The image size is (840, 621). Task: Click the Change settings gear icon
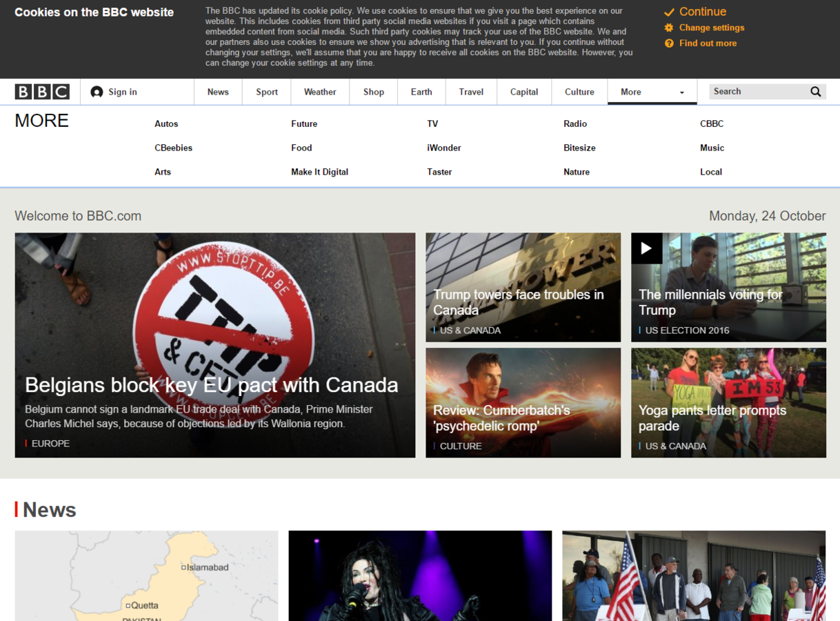coord(669,28)
